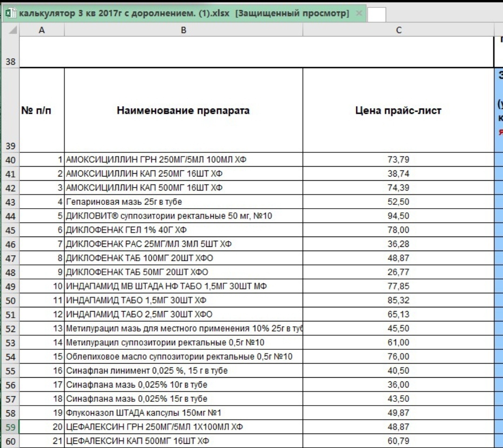Select column B header
Viewport: 503px width, 448px height.
[184, 30]
